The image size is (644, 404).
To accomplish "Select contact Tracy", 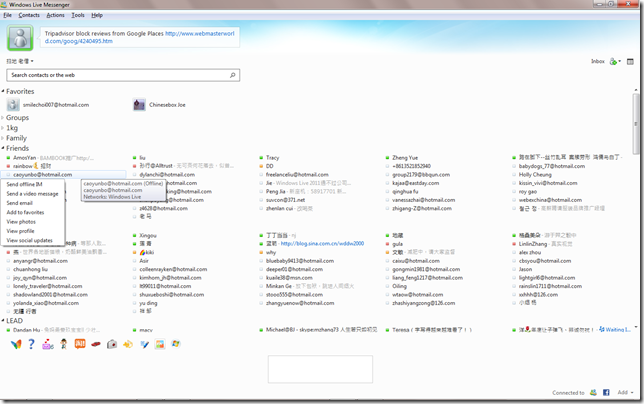I will pyautogui.click(x=272, y=158).
